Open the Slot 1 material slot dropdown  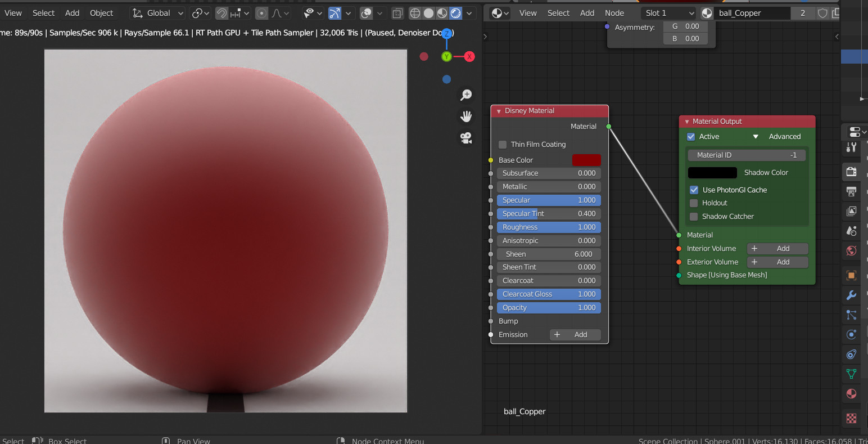coord(669,13)
